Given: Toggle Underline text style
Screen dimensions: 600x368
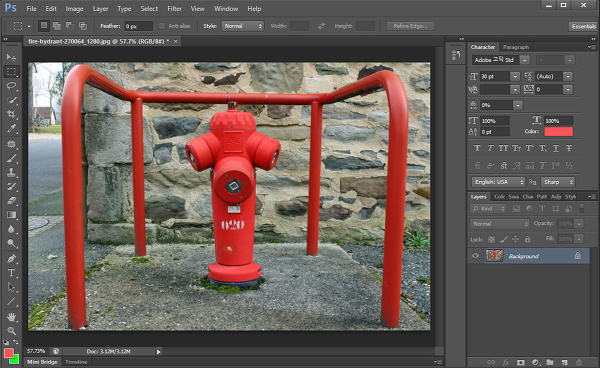Looking at the screenshot, I should point(556,148).
